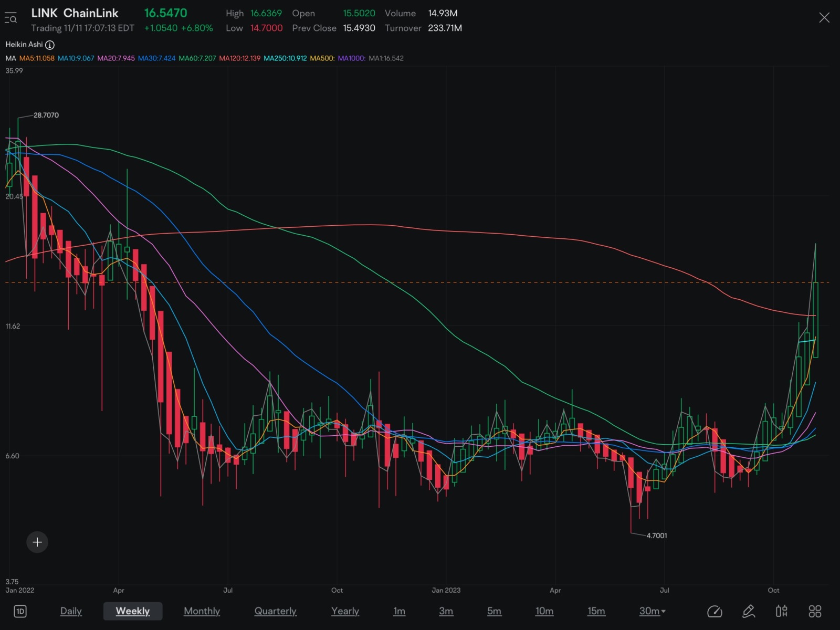Switch to Daily timeframe

[x=71, y=611]
